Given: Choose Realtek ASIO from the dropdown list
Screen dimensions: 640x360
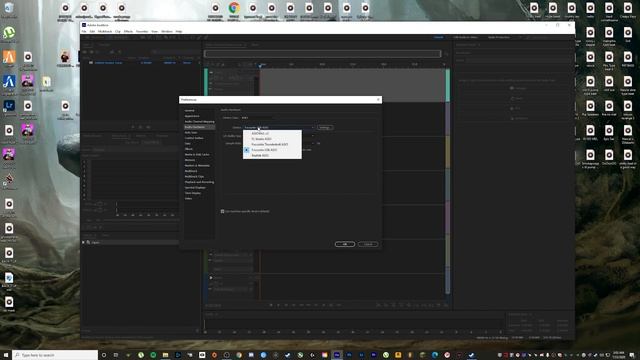Looking at the screenshot, I should point(272,156).
